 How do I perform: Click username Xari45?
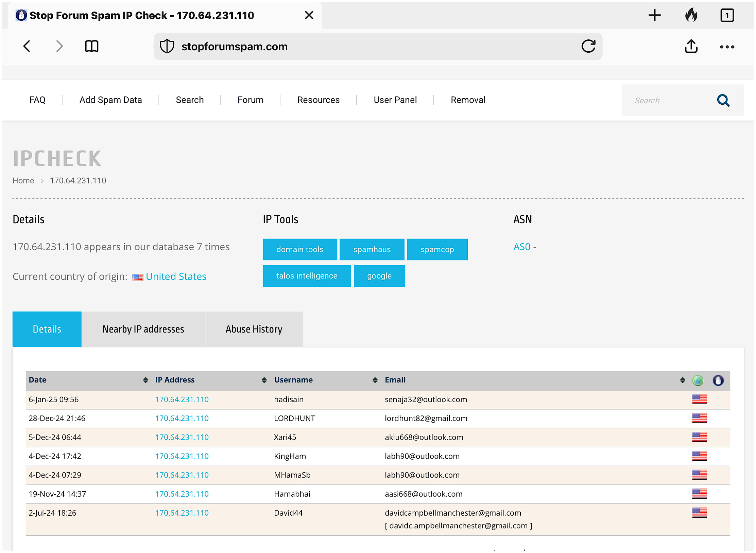[285, 437]
